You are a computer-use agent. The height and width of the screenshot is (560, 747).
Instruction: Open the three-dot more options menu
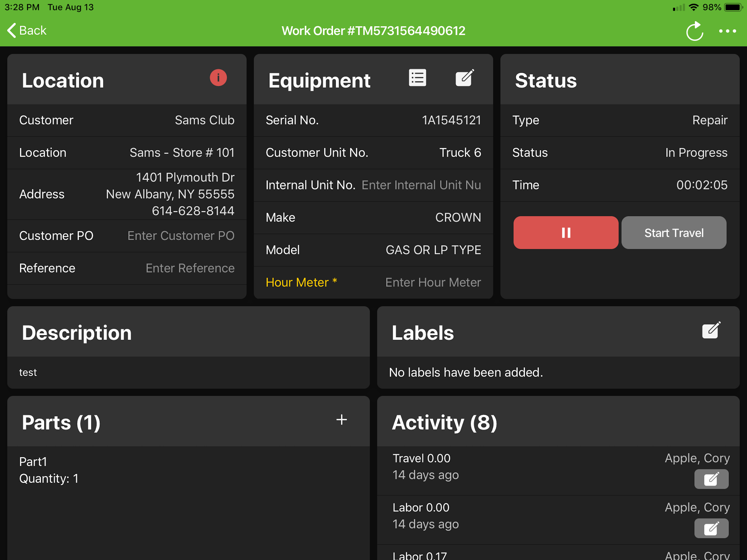[x=728, y=31]
